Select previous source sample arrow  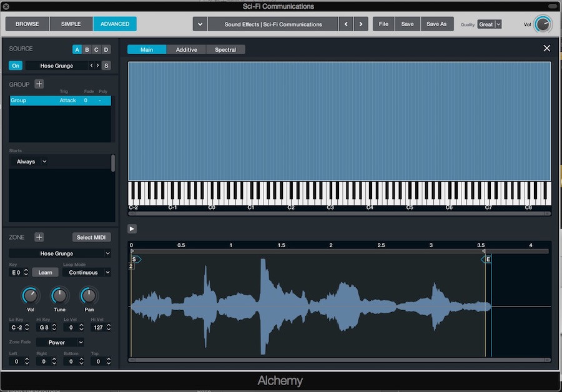91,66
